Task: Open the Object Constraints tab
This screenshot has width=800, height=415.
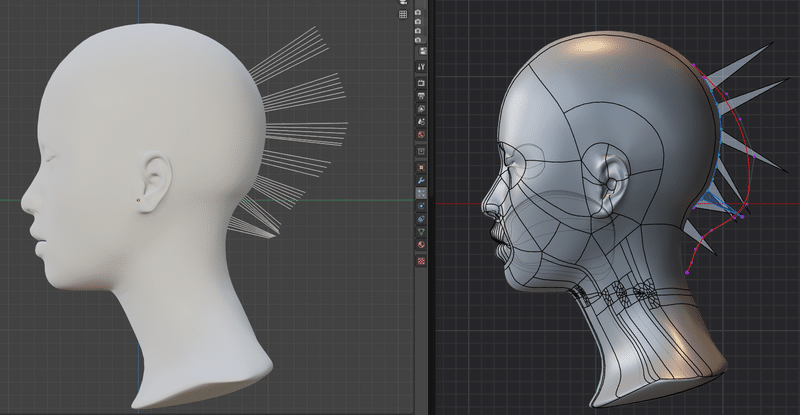Action: (421, 219)
